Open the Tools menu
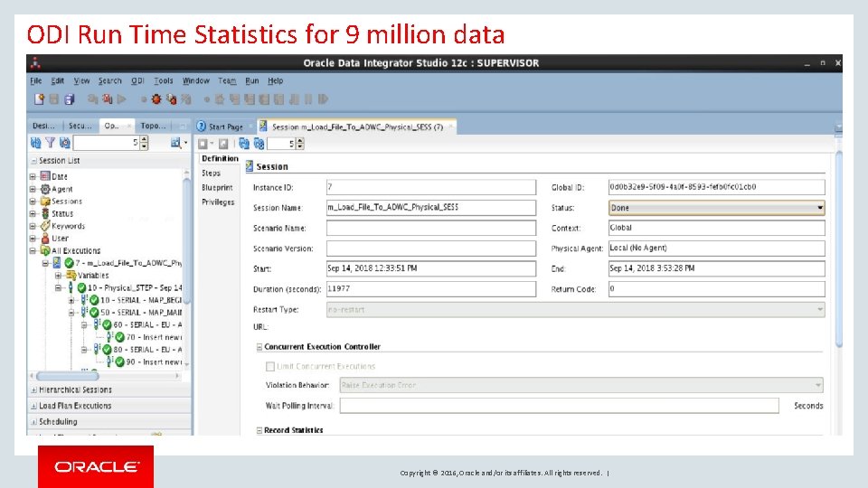The height and width of the screenshot is (488, 868). click(x=164, y=80)
